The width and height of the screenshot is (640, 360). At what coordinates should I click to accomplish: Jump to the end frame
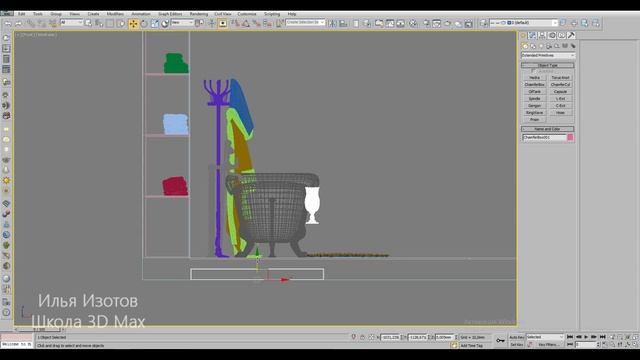tap(602, 337)
